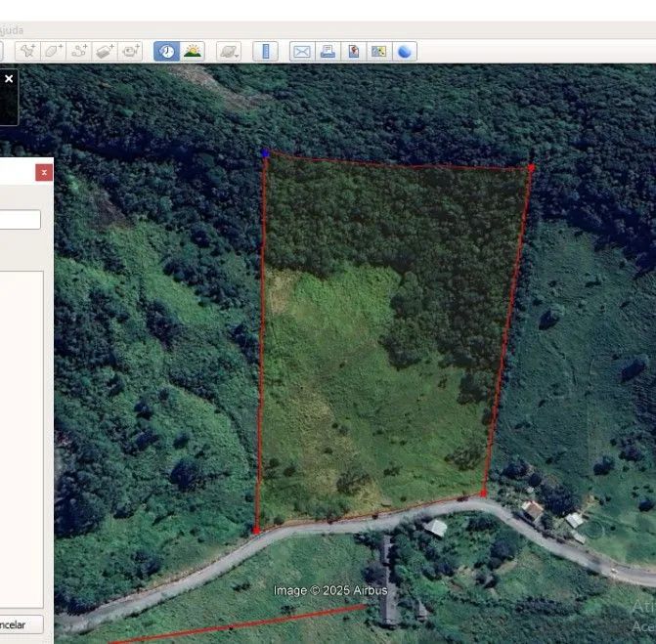
Task: Click the Email envelope icon
Action: tap(302, 51)
